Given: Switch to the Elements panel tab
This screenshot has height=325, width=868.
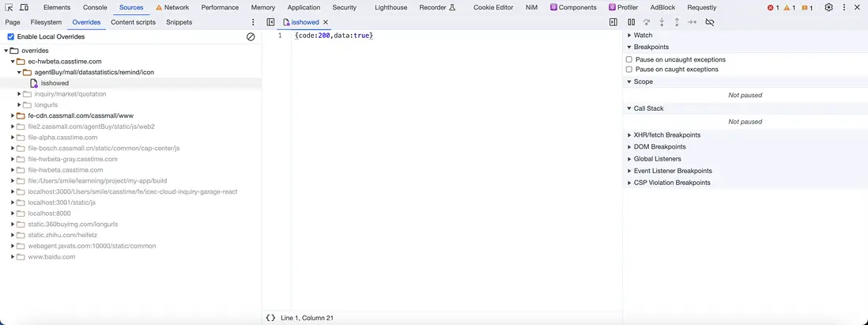Looking at the screenshot, I should 57,8.
